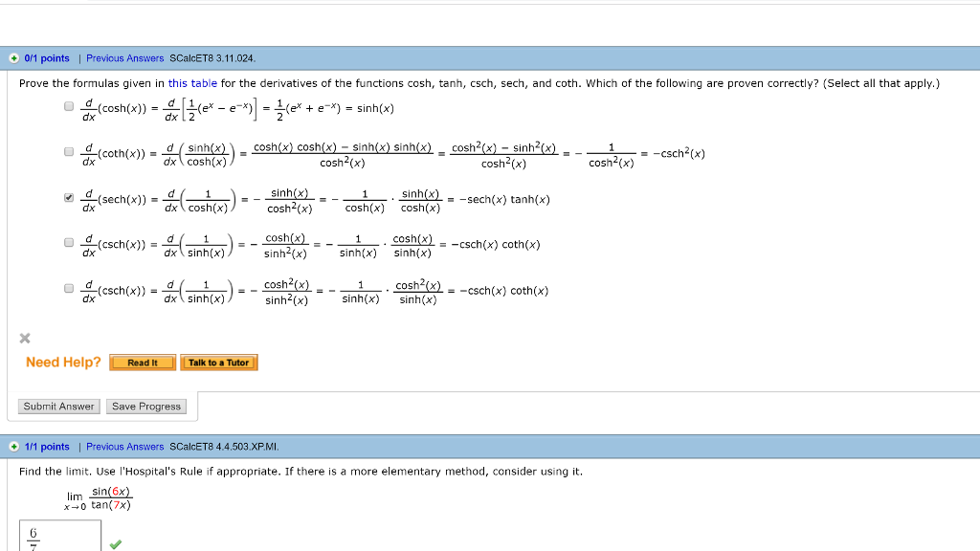980x551 pixels.
Task: Click the answer box showing 6/7
Action: (59, 536)
